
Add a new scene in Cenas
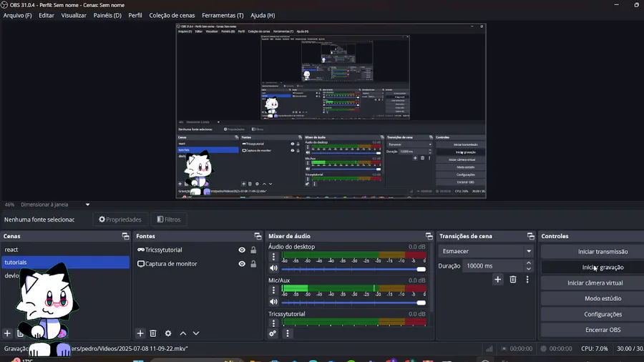[x=7, y=333]
